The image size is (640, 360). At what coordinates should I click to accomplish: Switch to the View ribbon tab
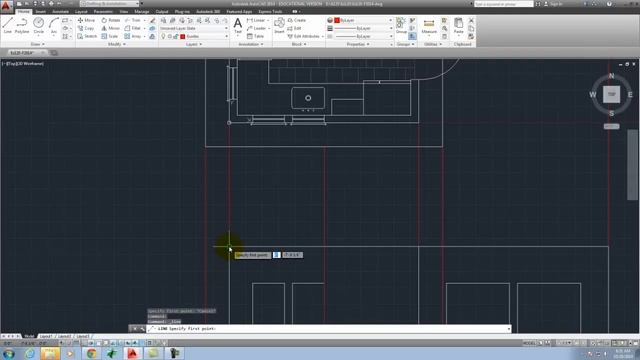pyautogui.click(x=124, y=11)
